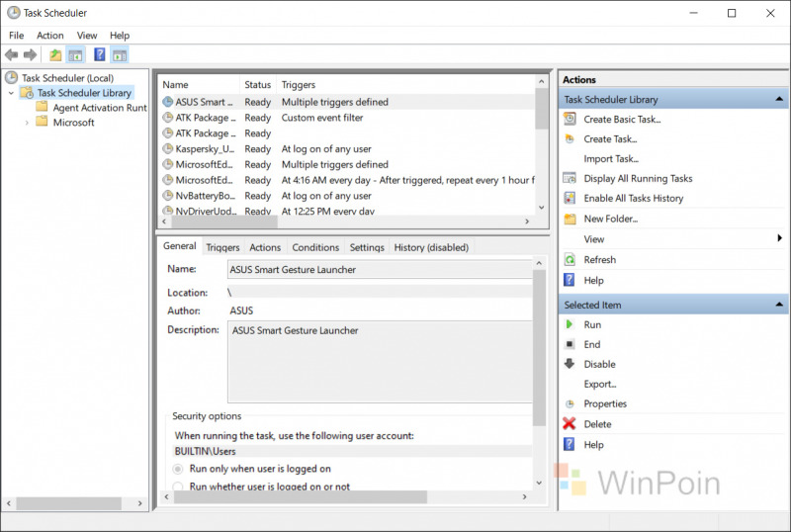Collapse the Task Scheduler Library actions section
791x532 pixels.
pyautogui.click(x=779, y=100)
